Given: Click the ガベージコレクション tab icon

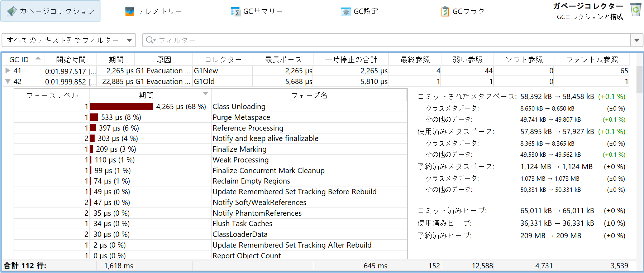Looking at the screenshot, I should click(x=12, y=11).
